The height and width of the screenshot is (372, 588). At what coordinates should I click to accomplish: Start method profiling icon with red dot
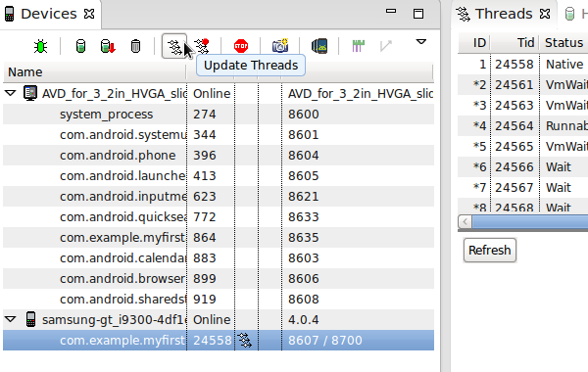pos(203,46)
